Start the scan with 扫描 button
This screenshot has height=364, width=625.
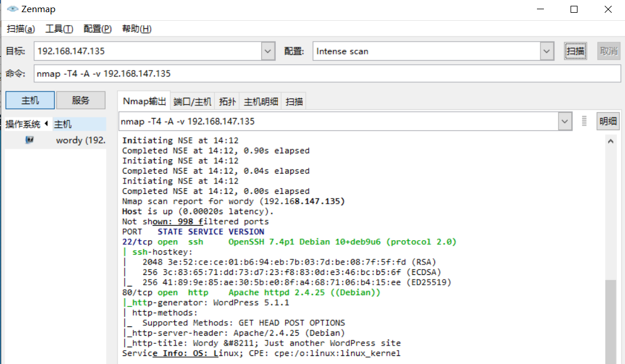tap(575, 51)
